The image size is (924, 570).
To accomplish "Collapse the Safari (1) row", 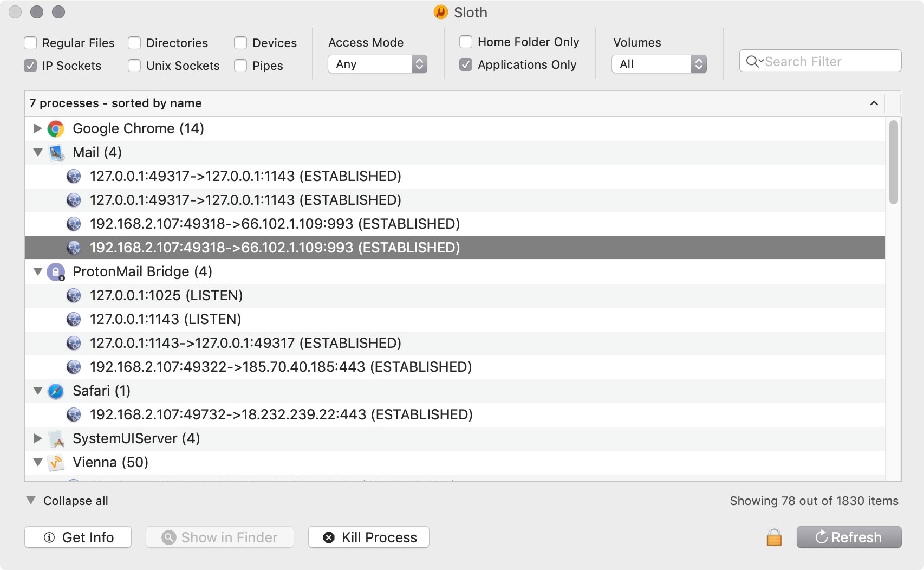I will coord(38,391).
